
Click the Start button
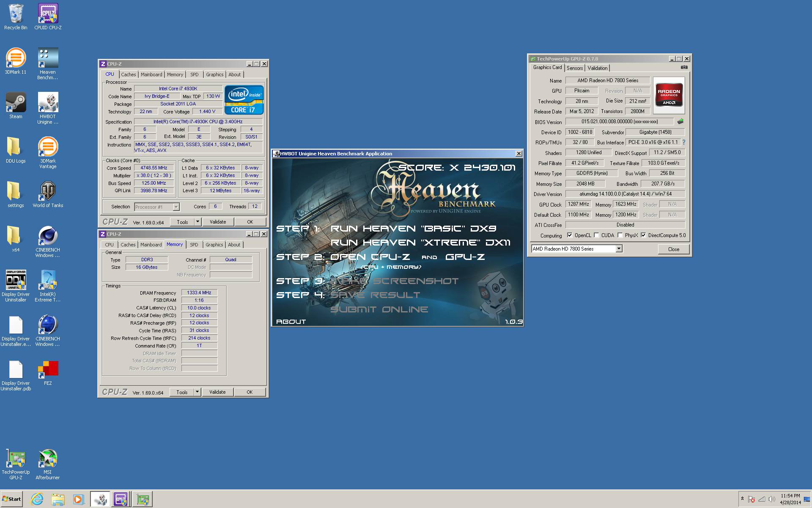(x=11, y=499)
